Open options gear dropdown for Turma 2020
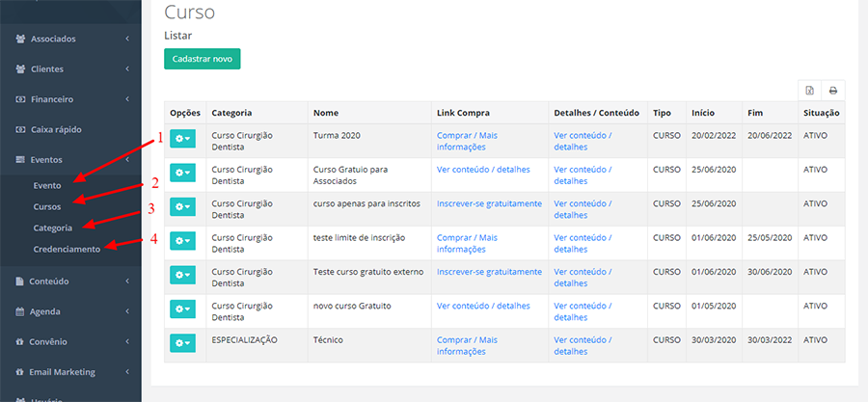The image size is (868, 402). (182, 139)
